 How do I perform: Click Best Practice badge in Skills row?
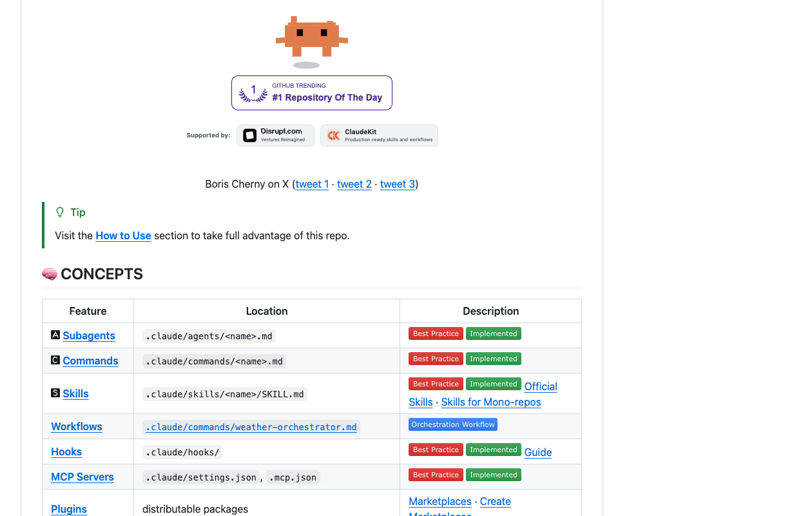click(436, 384)
